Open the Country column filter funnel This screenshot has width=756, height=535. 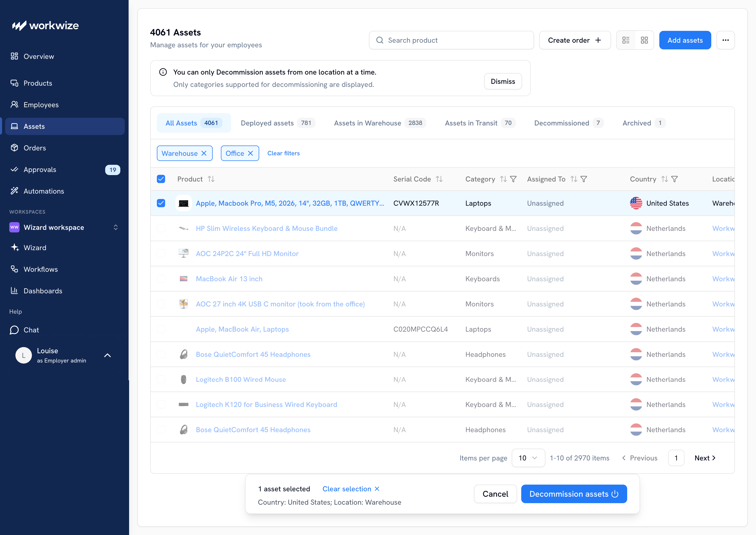click(x=675, y=179)
